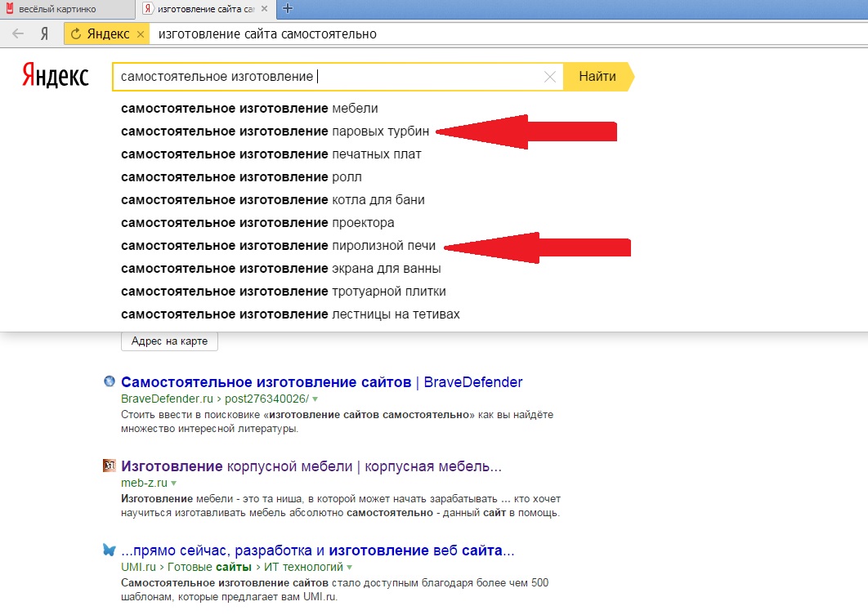
Task: Click BraveDefender in the first result title
Action: pos(473,382)
